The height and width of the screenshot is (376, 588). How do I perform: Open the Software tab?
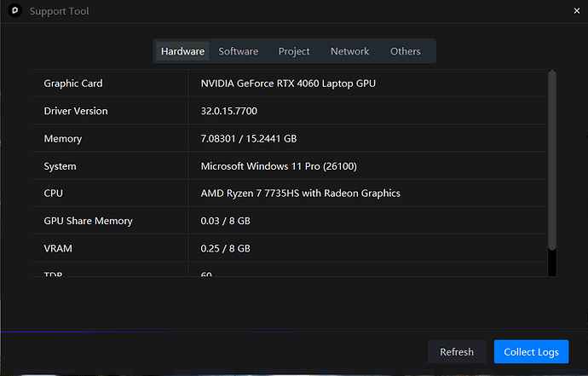238,51
